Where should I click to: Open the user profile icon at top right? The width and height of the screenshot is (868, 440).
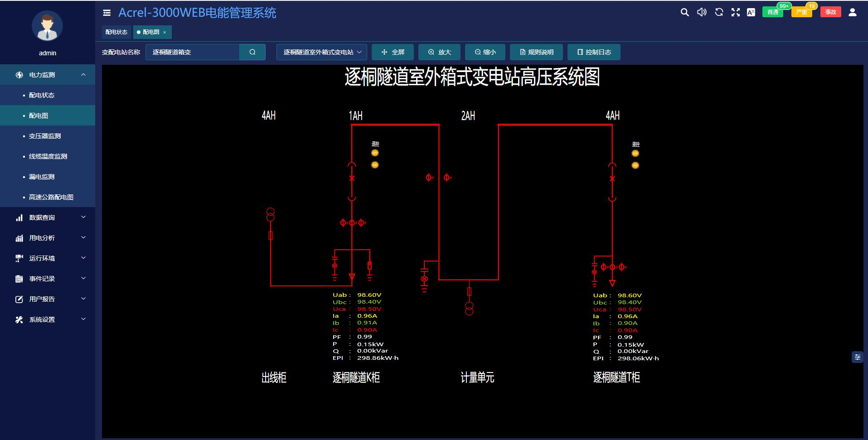tap(852, 12)
